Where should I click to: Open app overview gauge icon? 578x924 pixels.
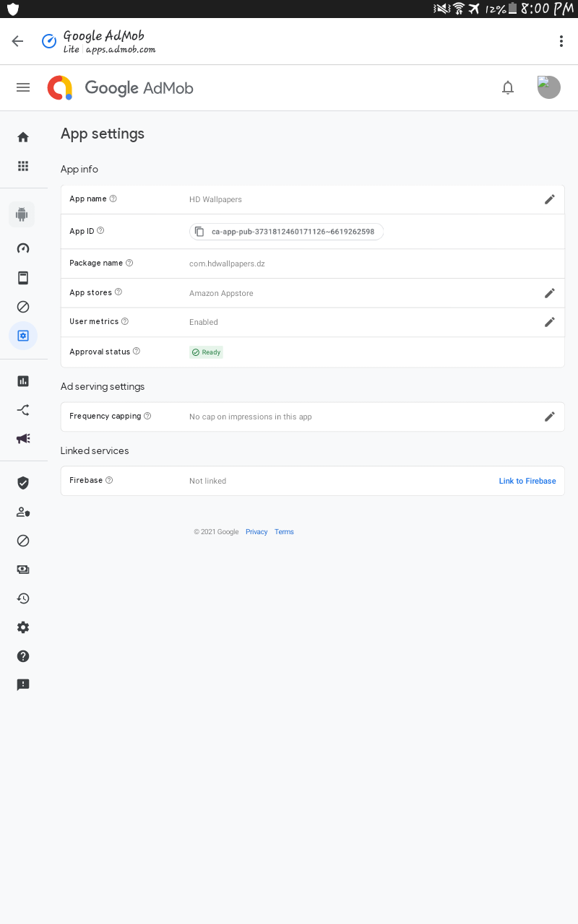pyautogui.click(x=23, y=248)
